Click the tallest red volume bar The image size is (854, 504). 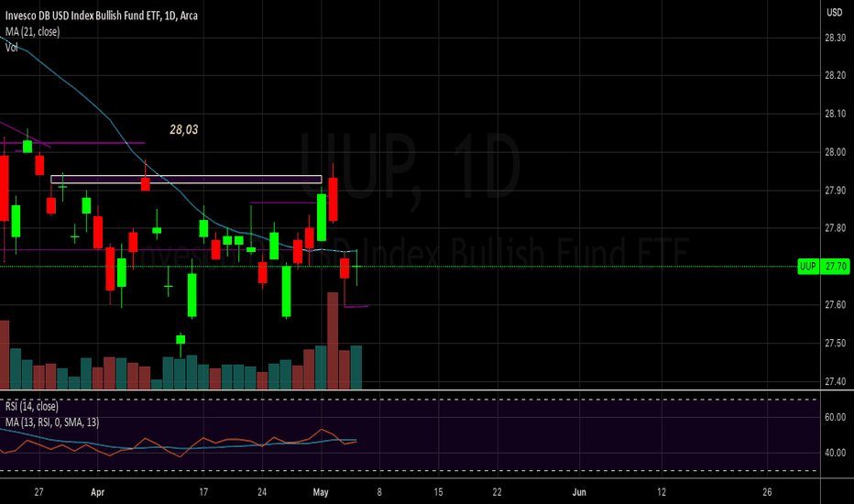click(x=333, y=341)
